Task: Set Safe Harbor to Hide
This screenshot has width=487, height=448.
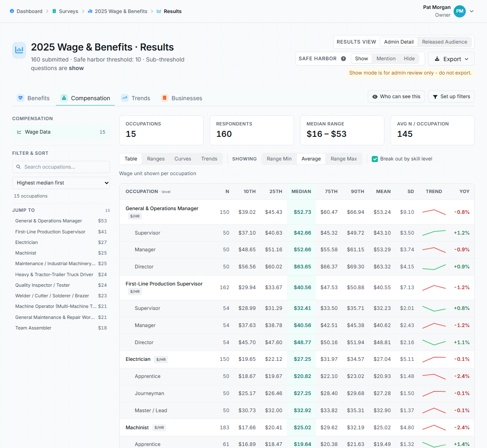Action: (409, 59)
